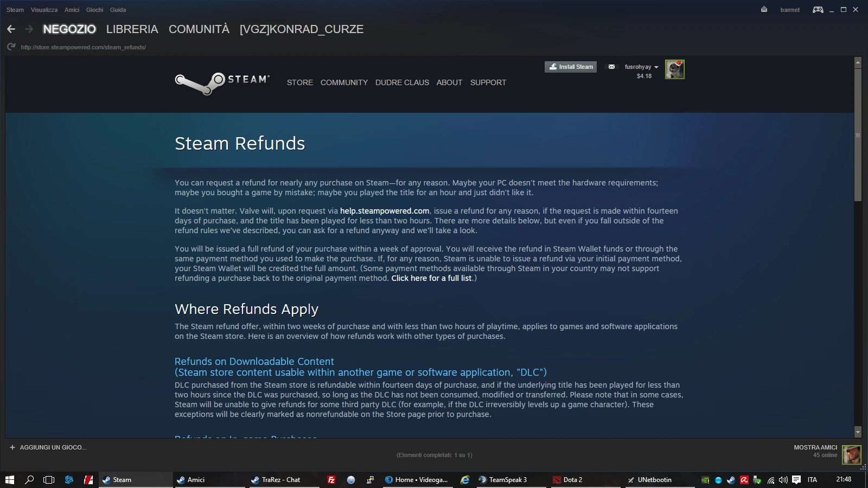
Task: Open the [VGZ]KONRAD_CURZE profile tab
Action: click(x=302, y=29)
